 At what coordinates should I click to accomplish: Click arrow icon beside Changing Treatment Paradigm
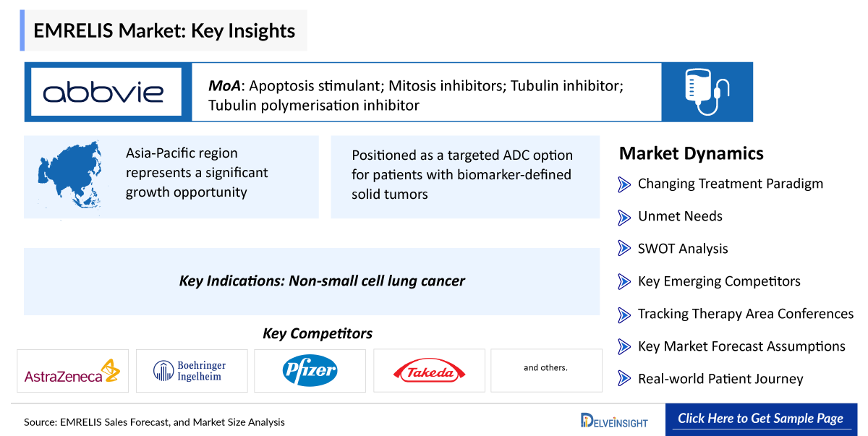pos(624,184)
